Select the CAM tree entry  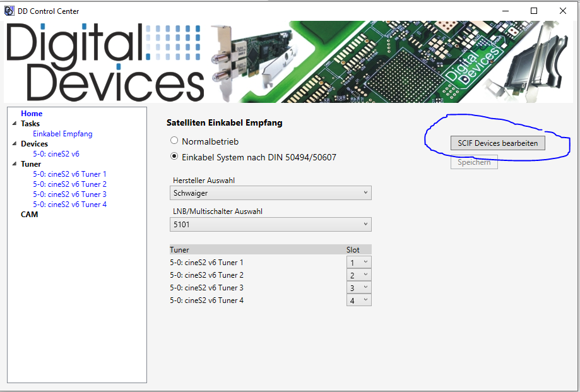click(x=29, y=215)
